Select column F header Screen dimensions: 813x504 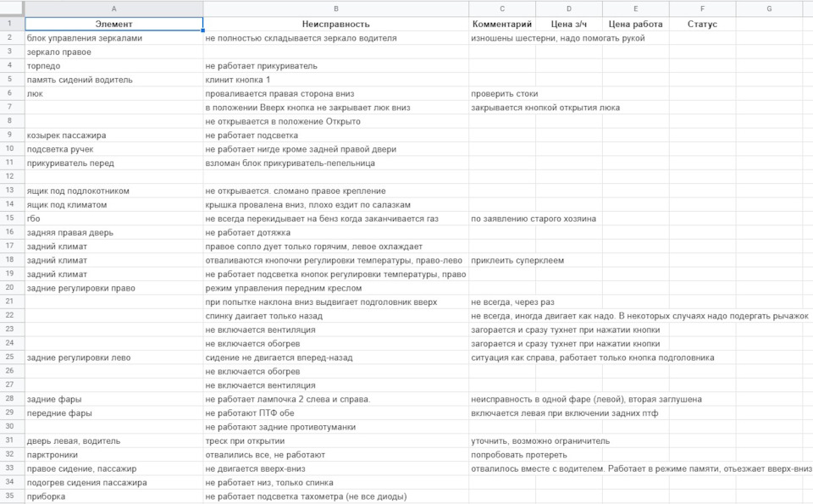[703, 8]
